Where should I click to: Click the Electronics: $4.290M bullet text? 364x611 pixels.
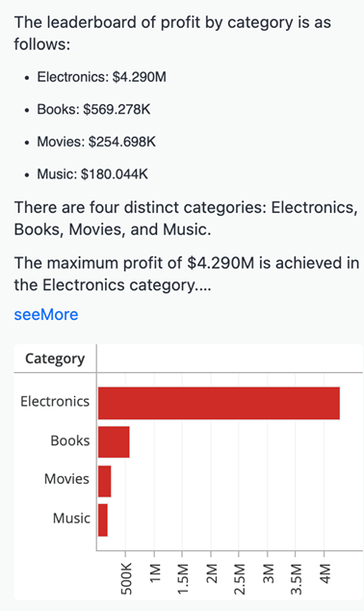pos(102,77)
